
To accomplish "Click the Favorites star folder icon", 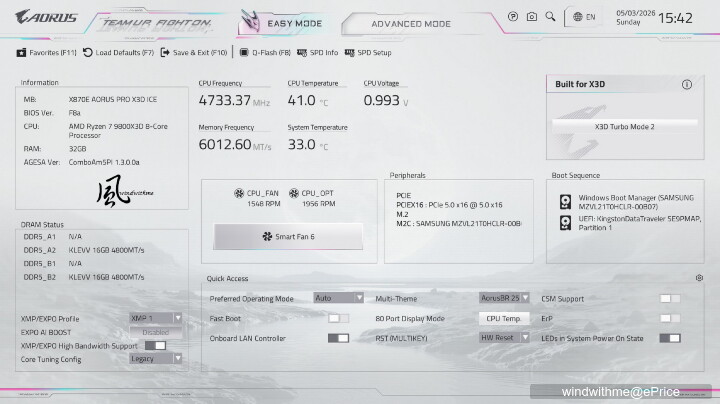I will 21,53.
